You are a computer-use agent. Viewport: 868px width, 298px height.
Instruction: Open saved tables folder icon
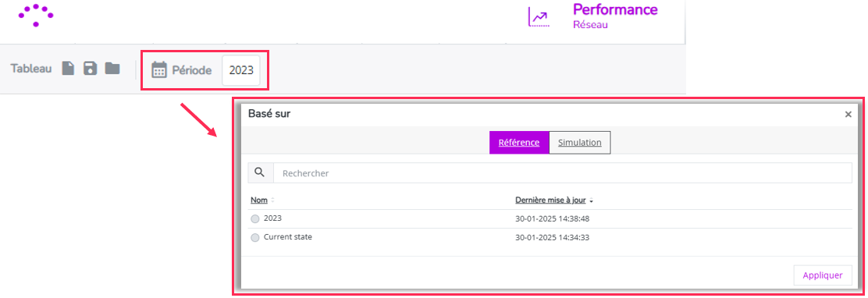coord(112,68)
